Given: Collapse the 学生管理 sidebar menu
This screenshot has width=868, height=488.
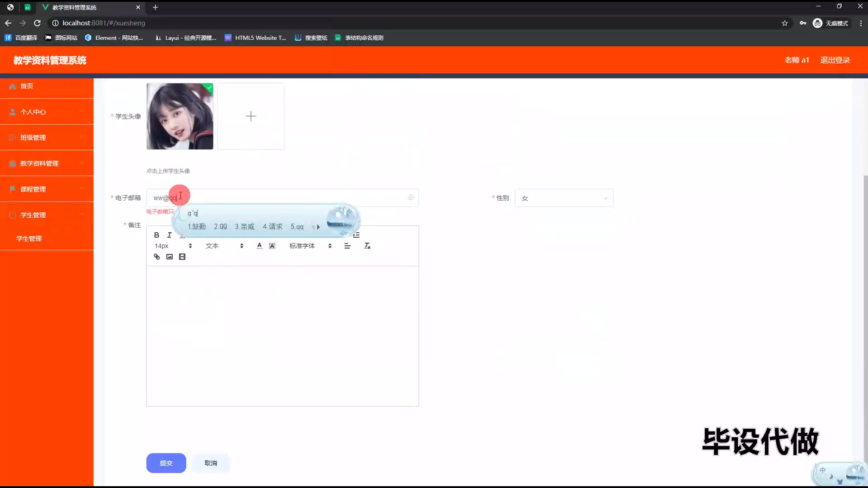Looking at the screenshot, I should coord(47,215).
